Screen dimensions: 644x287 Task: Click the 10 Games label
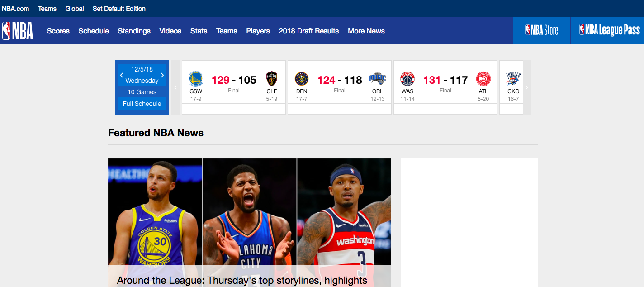[x=142, y=92]
